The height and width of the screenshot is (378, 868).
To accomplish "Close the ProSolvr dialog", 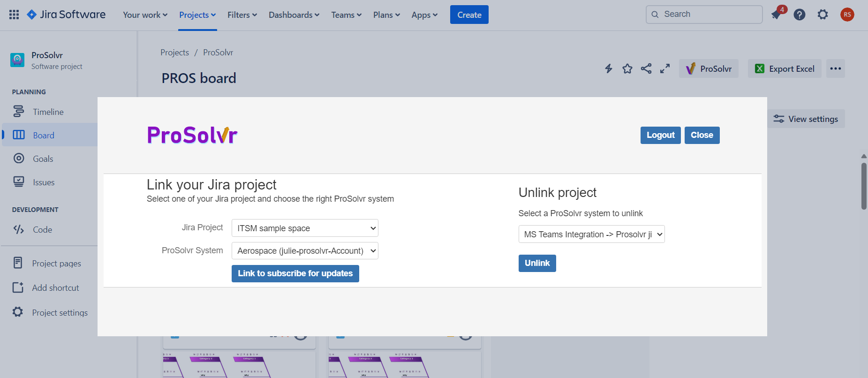I will (702, 135).
